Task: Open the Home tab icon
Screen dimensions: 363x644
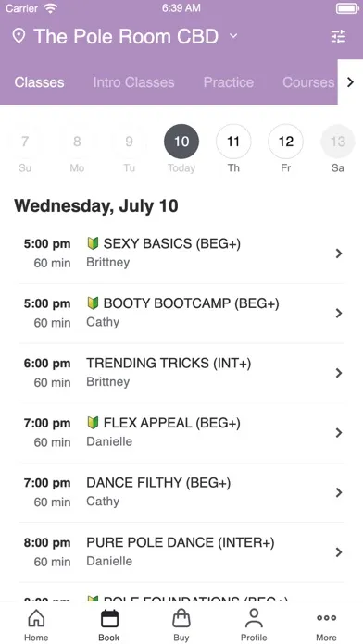Action: [36, 618]
